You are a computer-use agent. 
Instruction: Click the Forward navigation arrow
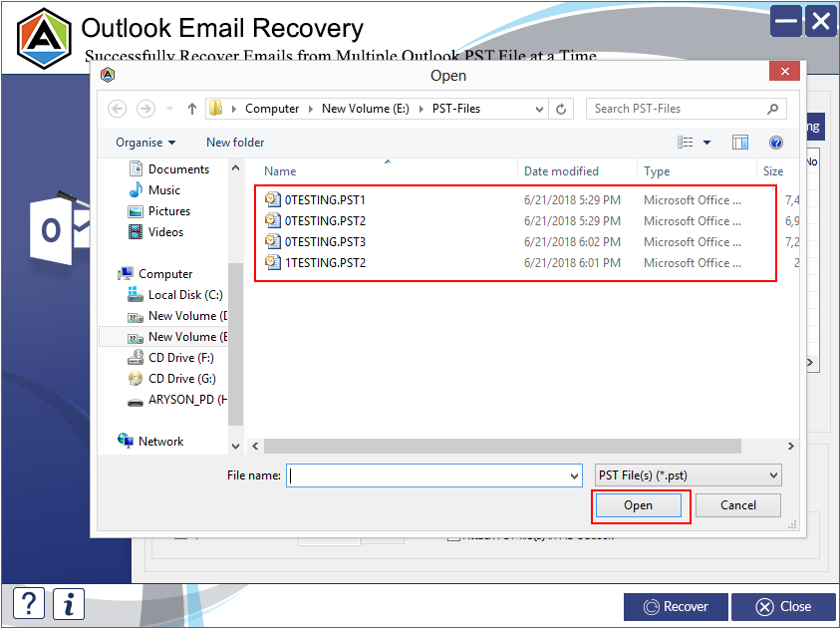[145, 109]
